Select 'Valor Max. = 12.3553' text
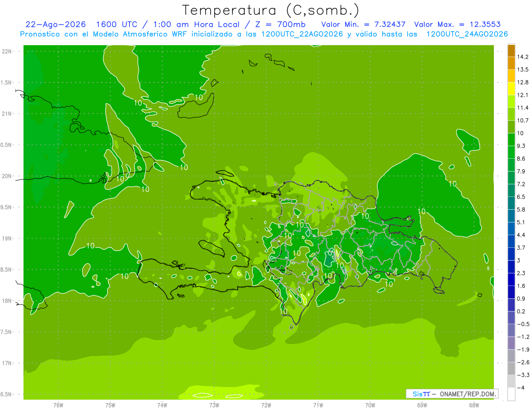 tap(458, 25)
